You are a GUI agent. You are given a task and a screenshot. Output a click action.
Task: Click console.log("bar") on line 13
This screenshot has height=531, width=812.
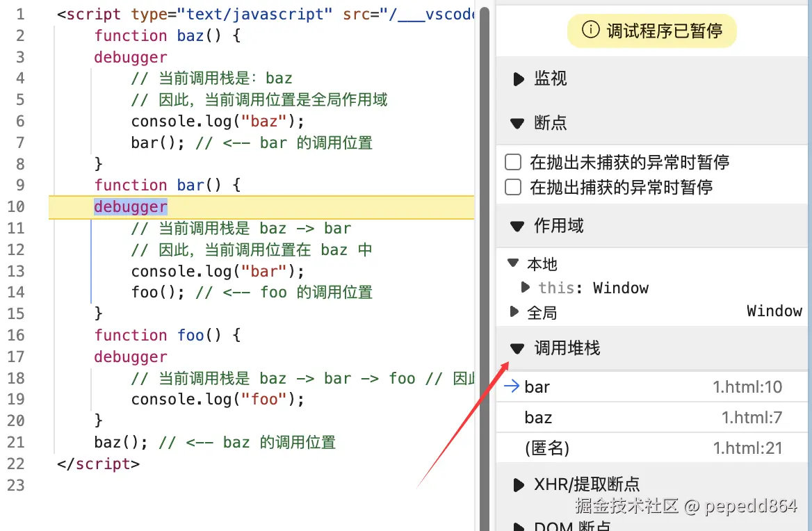(218, 271)
